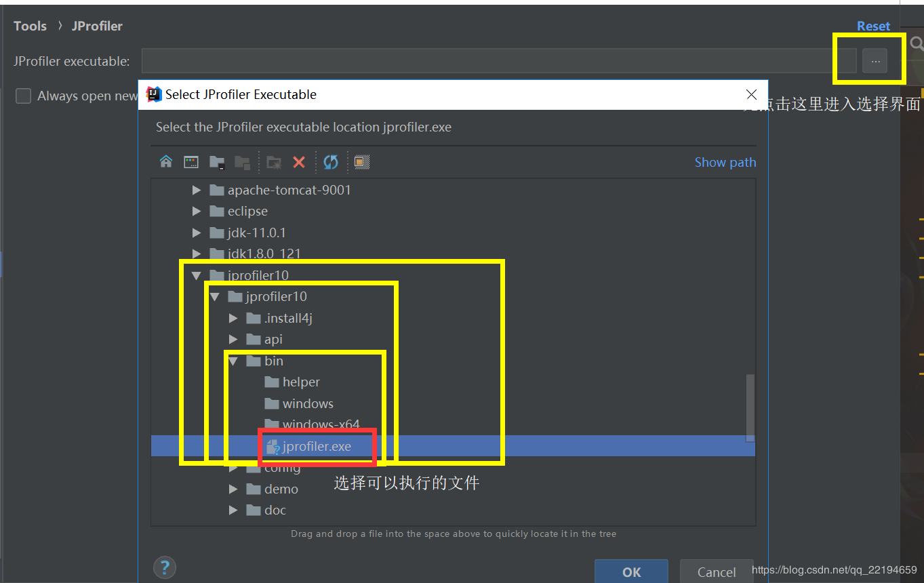
Task: Click the file tree vertical scrollbar
Action: point(750,407)
